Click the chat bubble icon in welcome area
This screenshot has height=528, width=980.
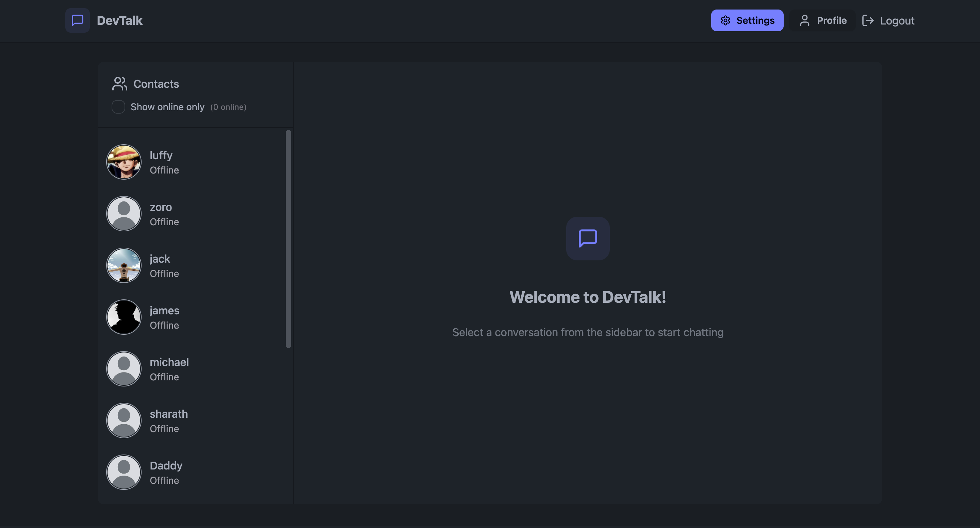(x=587, y=238)
